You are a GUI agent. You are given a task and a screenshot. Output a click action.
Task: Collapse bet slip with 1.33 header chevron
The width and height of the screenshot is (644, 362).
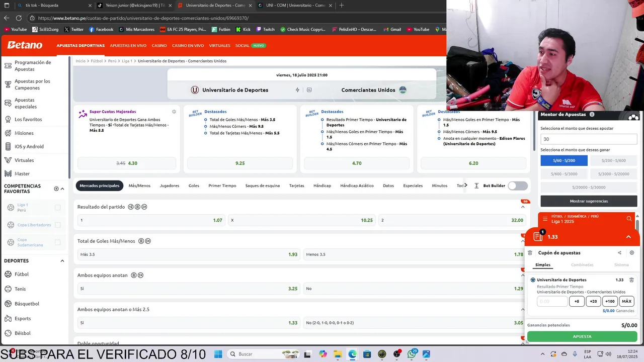tap(628, 237)
